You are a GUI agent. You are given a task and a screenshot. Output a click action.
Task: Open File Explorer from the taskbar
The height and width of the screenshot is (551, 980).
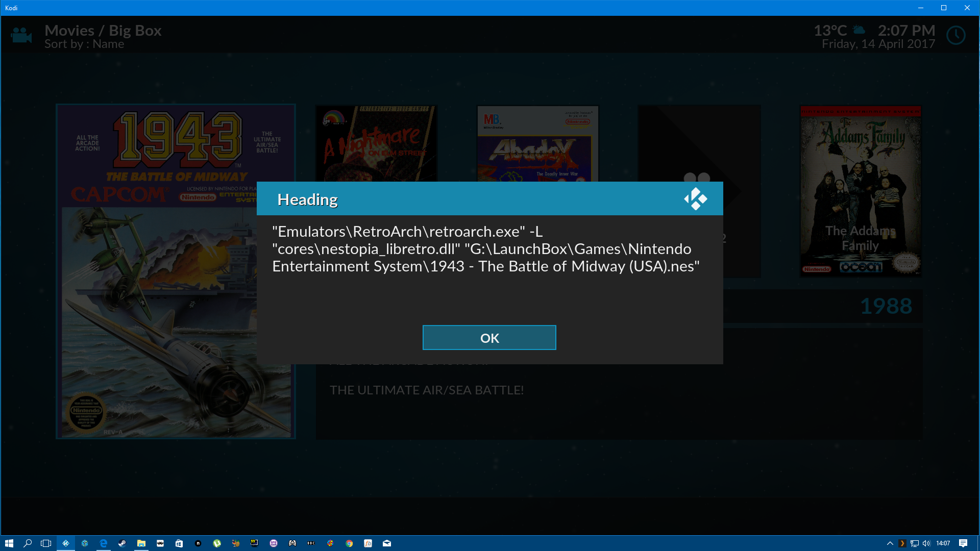(141, 543)
